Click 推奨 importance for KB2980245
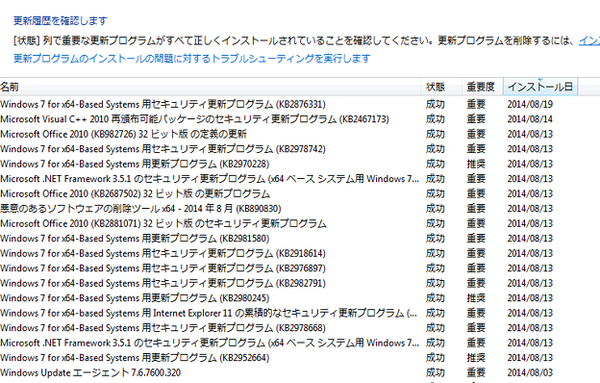This screenshot has width=600, height=383. pyautogui.click(x=476, y=298)
